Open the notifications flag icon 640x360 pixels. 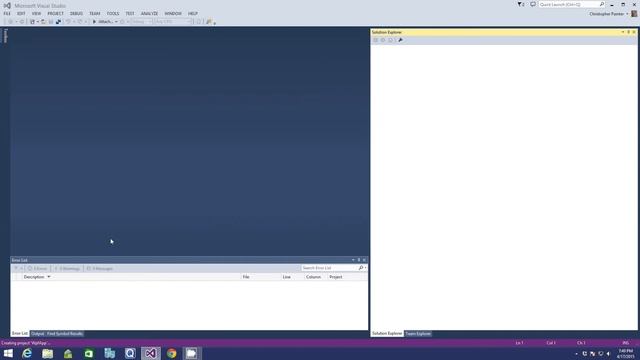click(521, 4)
